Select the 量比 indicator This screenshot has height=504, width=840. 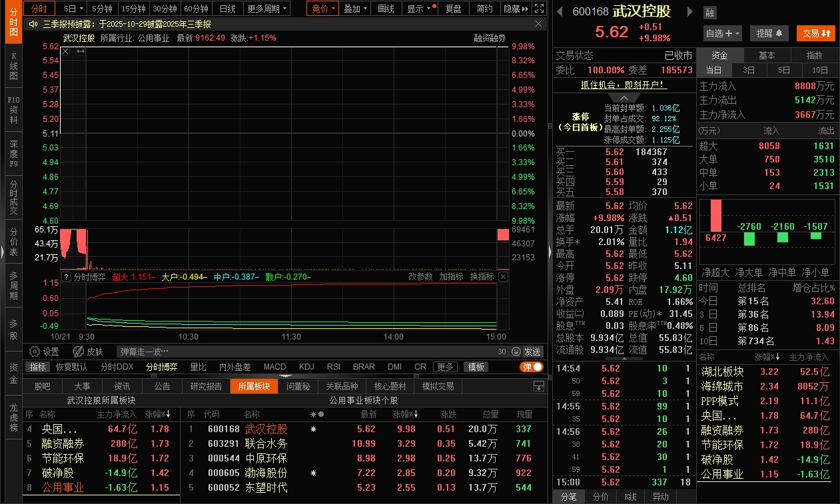coord(199,367)
